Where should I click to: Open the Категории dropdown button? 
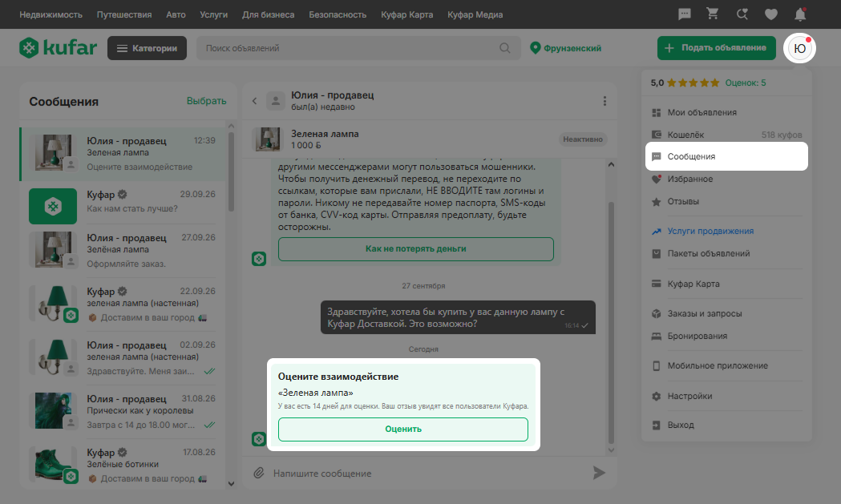(x=147, y=48)
